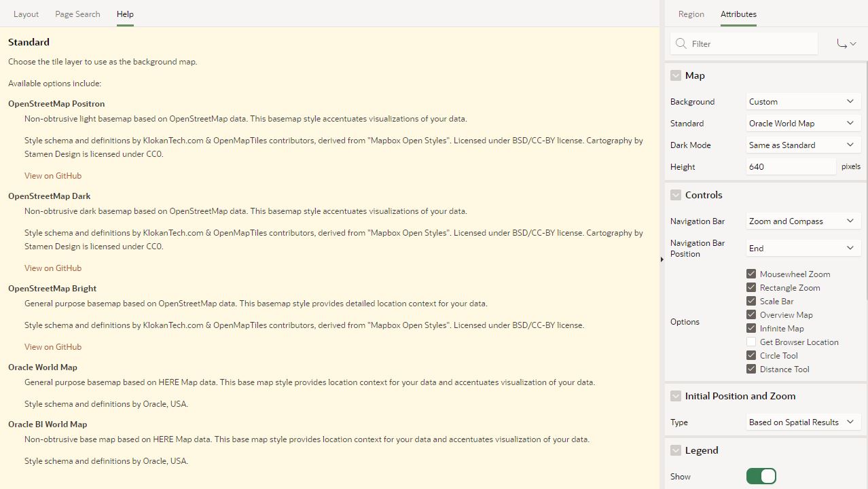This screenshot has height=489, width=868.
Task: Click the Height property label
Action: tap(683, 166)
